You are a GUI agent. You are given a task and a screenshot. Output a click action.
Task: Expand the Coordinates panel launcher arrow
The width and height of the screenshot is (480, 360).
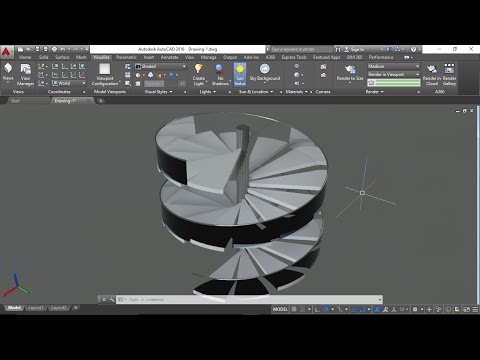(84, 92)
